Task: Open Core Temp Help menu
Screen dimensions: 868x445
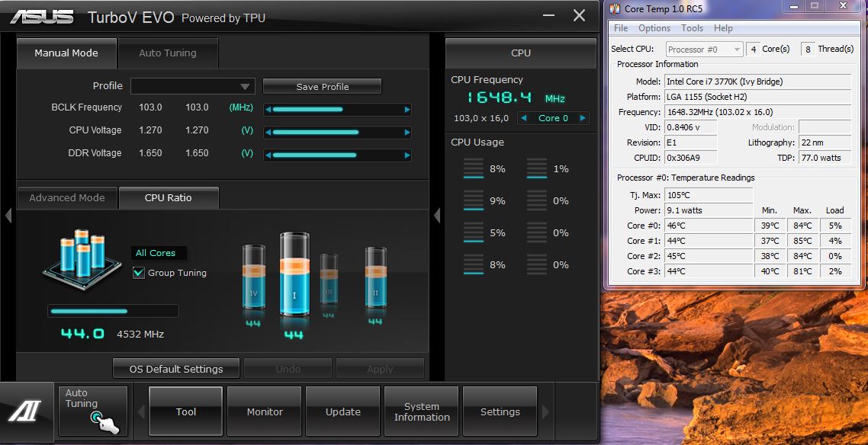Action: coord(723,28)
